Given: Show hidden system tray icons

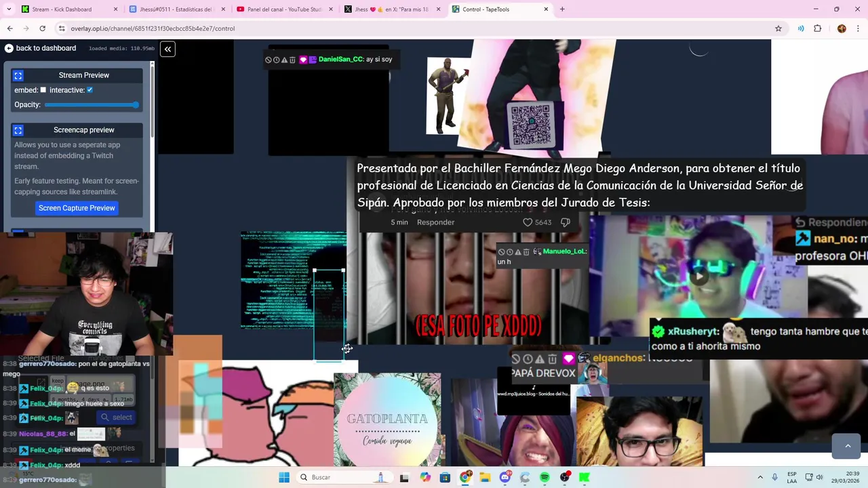Looking at the screenshot, I should 760,477.
